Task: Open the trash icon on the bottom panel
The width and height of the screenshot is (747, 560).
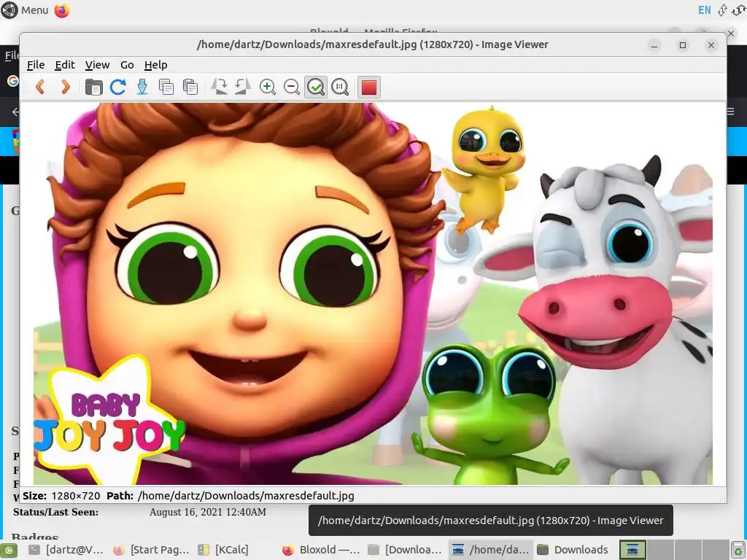Action: tap(738, 551)
